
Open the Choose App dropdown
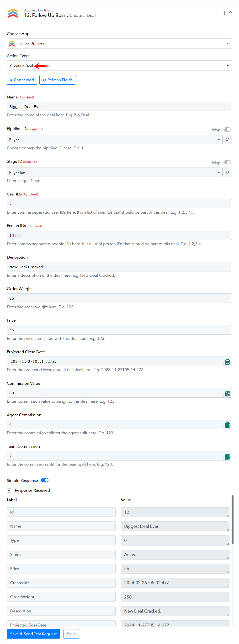[x=119, y=43]
